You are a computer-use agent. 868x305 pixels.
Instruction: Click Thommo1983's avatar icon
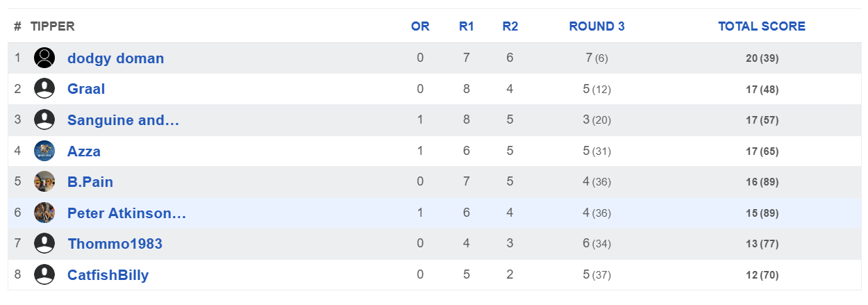(44, 243)
